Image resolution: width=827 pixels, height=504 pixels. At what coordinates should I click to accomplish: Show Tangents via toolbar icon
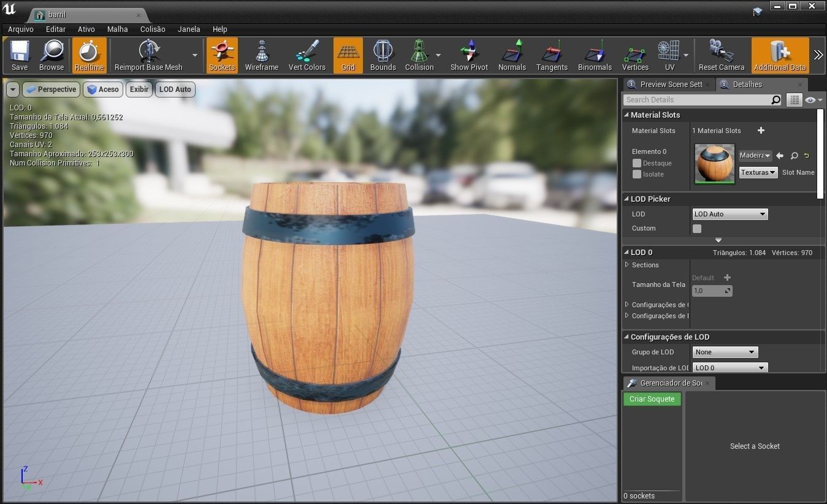point(552,55)
